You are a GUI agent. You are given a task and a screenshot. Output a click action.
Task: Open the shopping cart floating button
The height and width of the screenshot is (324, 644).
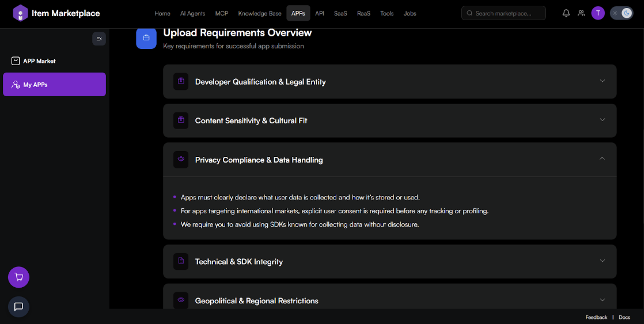(x=18, y=277)
